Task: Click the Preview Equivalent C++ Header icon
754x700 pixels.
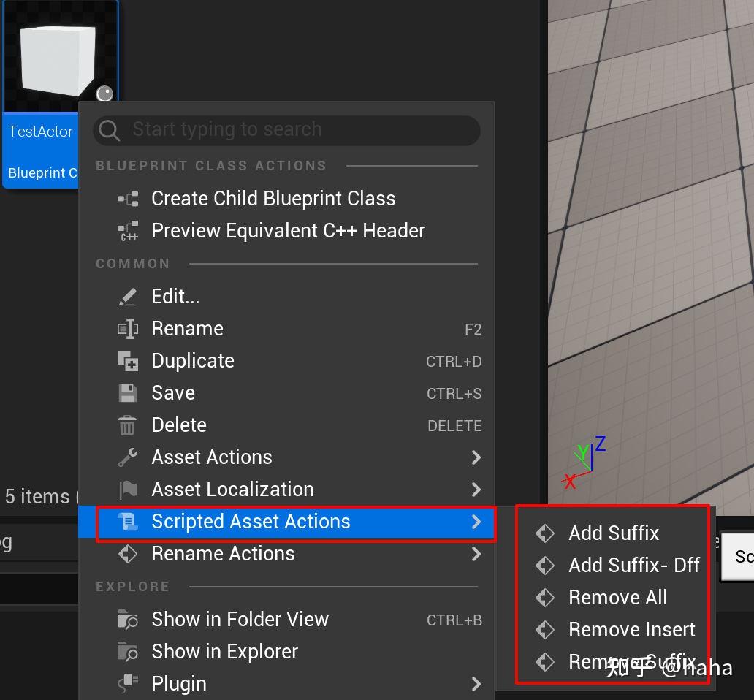Action: (x=128, y=232)
